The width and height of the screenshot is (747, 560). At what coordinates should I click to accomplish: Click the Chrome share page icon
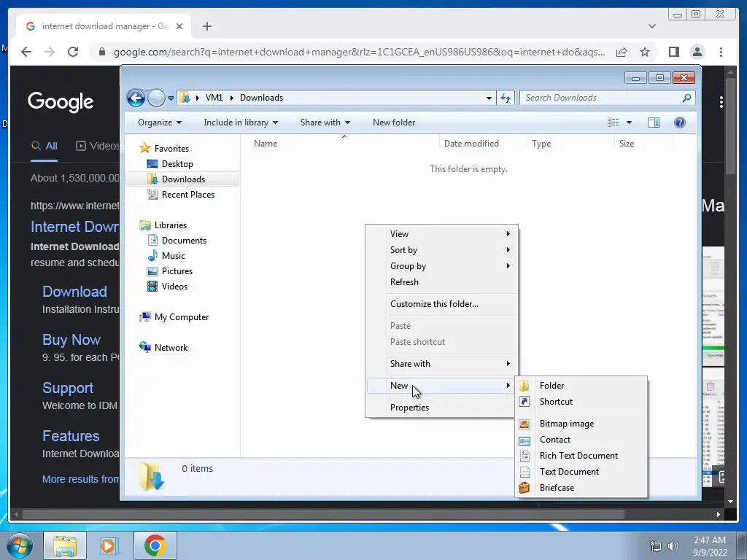pos(622,52)
